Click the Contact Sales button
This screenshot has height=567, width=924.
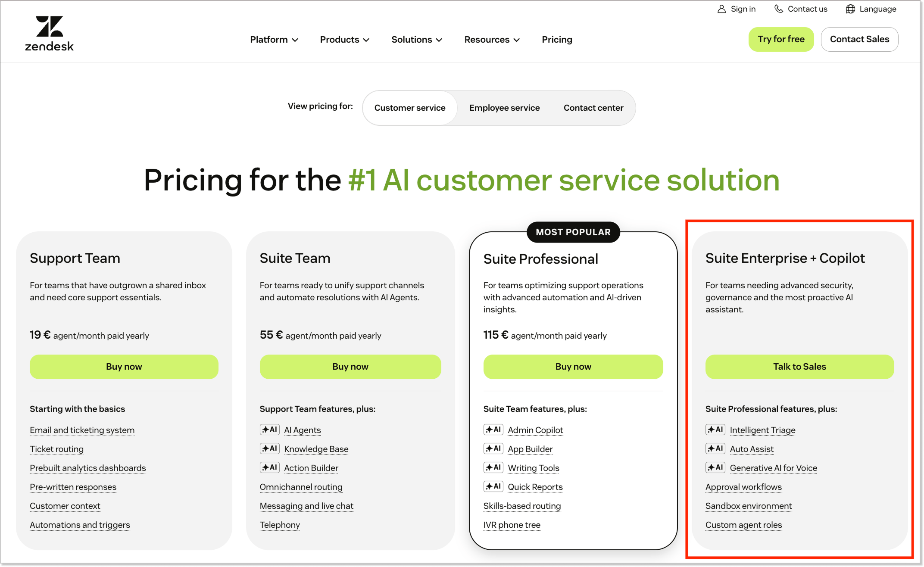(x=859, y=39)
